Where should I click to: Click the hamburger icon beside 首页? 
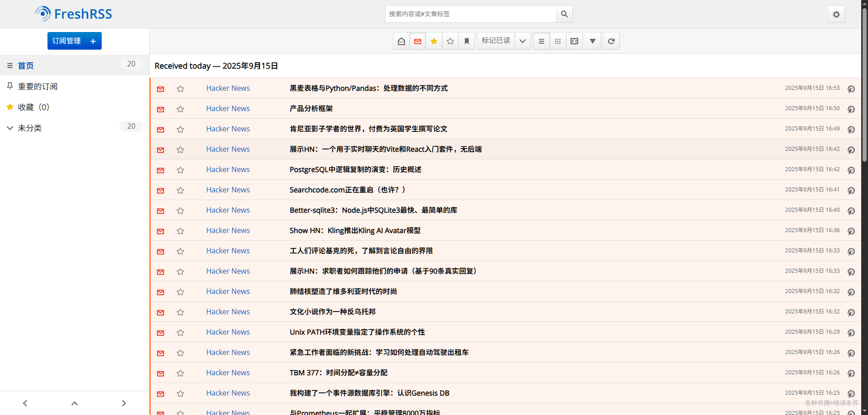10,65
